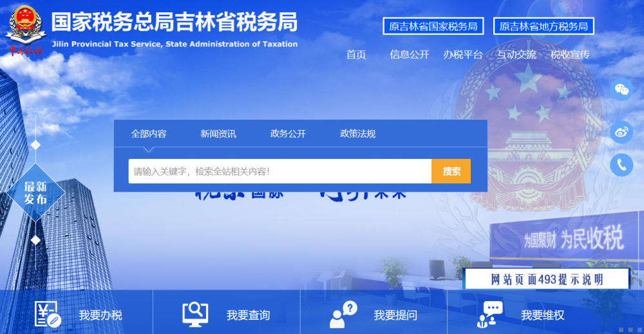Select the 政务公开 search tab

pos(288,134)
